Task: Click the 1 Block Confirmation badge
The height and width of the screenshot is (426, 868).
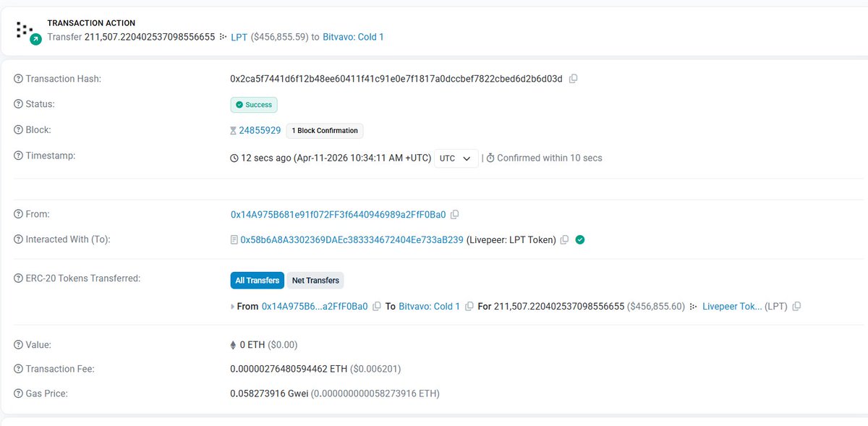Action: coord(325,131)
